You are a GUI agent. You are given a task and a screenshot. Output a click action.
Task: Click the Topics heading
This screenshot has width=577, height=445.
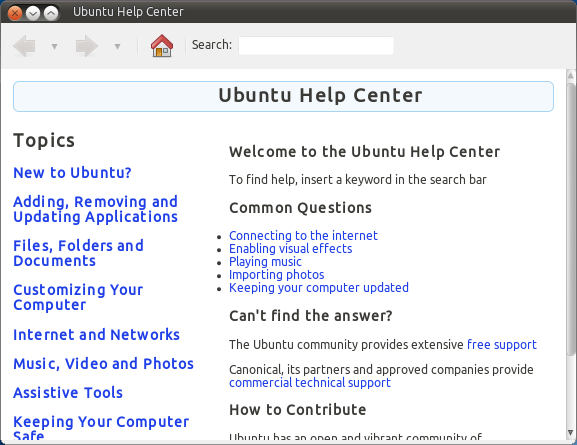[x=44, y=141]
